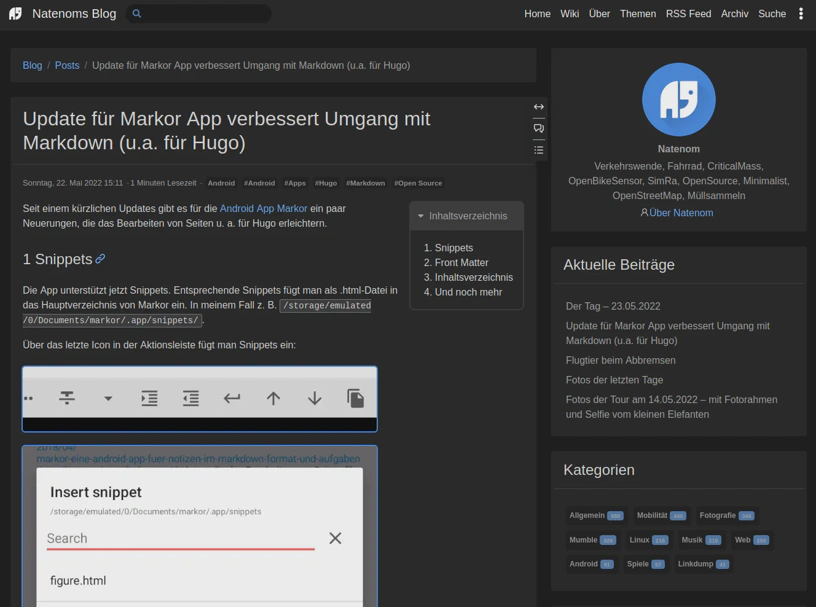Click the Natenom elephant avatar
This screenshot has width=816, height=607.
click(679, 99)
